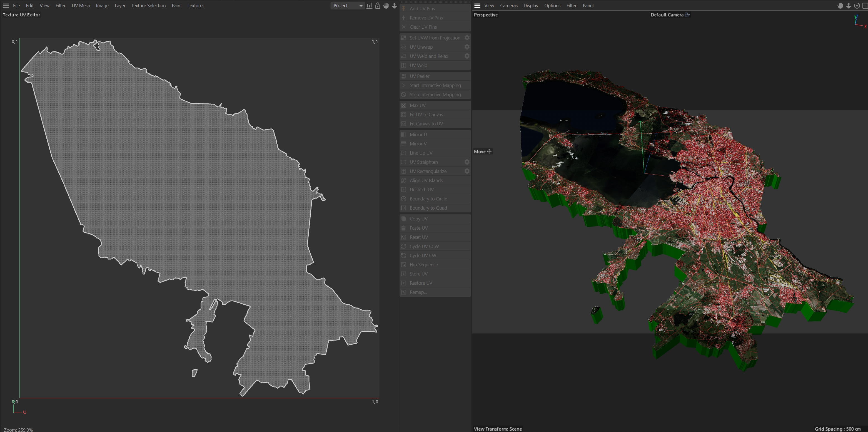Open the UV Mesh menu

click(81, 6)
